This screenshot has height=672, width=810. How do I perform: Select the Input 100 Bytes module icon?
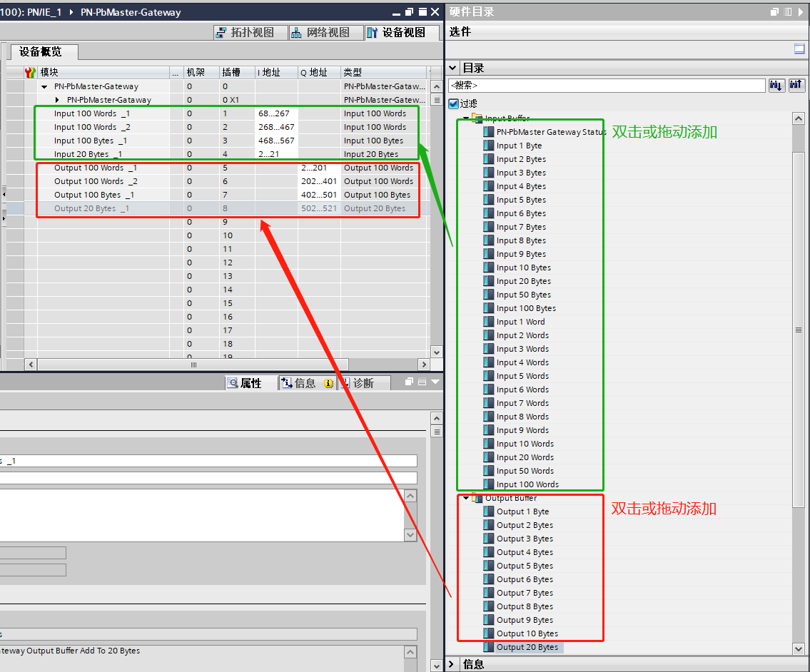489,308
